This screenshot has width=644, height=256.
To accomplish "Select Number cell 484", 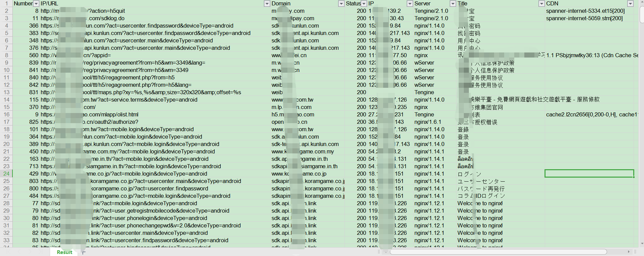I will 26,196.
